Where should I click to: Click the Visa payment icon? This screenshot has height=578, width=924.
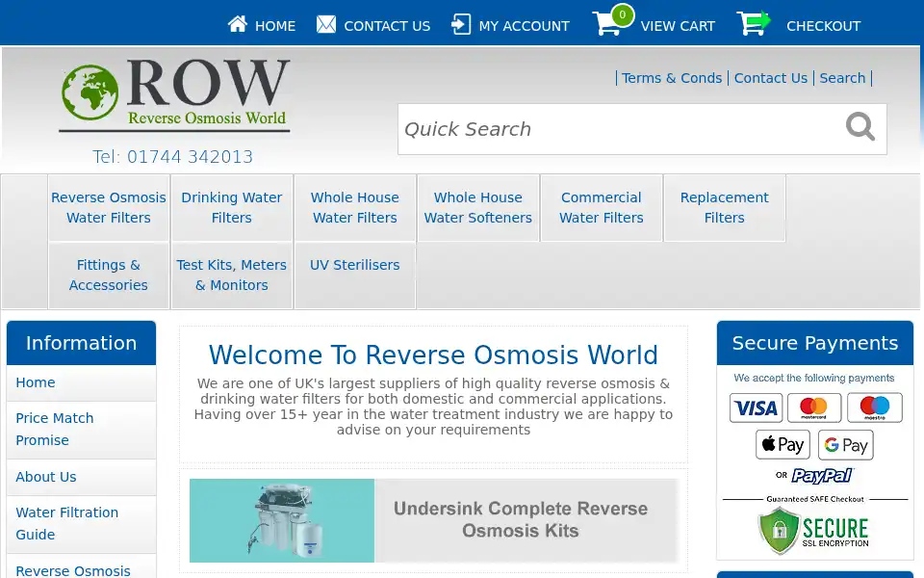[x=757, y=408]
